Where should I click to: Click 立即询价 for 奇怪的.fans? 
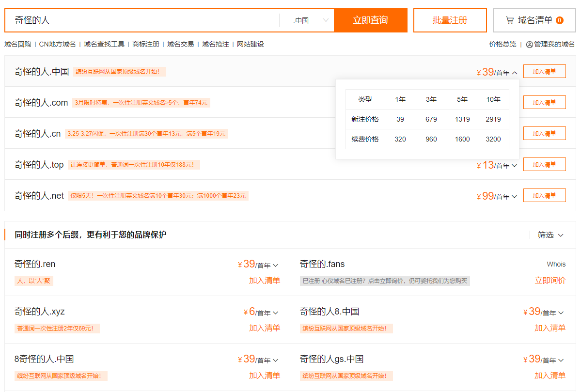point(550,281)
